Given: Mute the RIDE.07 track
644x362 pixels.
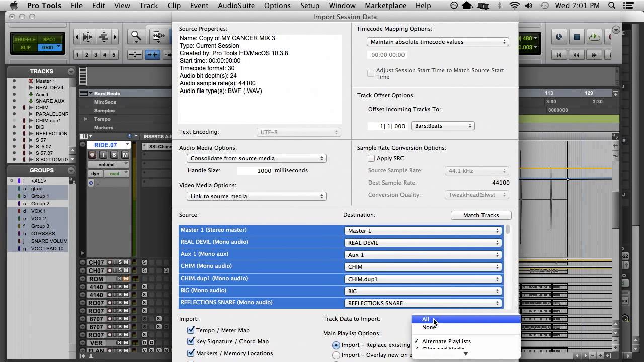Looking at the screenshot, I should click(125, 155).
